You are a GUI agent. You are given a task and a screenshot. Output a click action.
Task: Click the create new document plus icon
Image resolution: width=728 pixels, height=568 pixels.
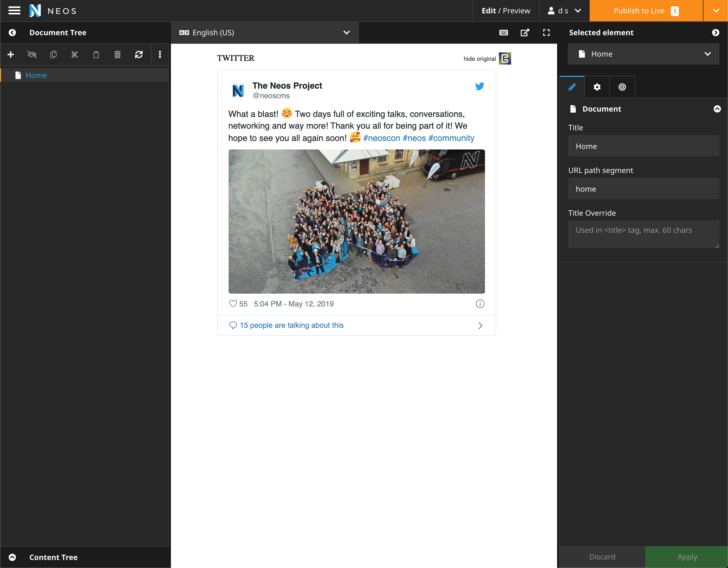(x=11, y=54)
